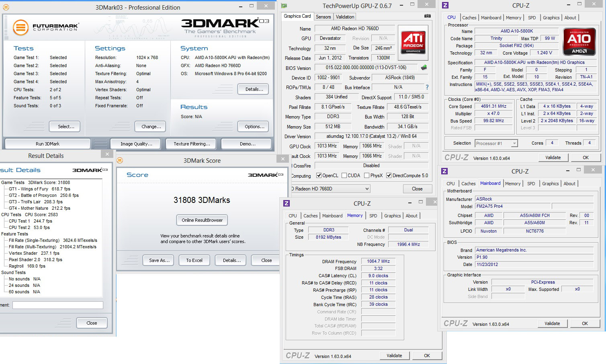
Task: Click Validate in the top CPU-Z window
Action: coord(553,157)
